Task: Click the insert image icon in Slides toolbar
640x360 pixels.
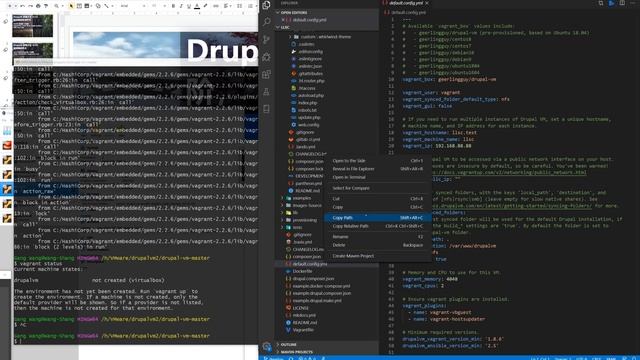Action: coord(87,6)
